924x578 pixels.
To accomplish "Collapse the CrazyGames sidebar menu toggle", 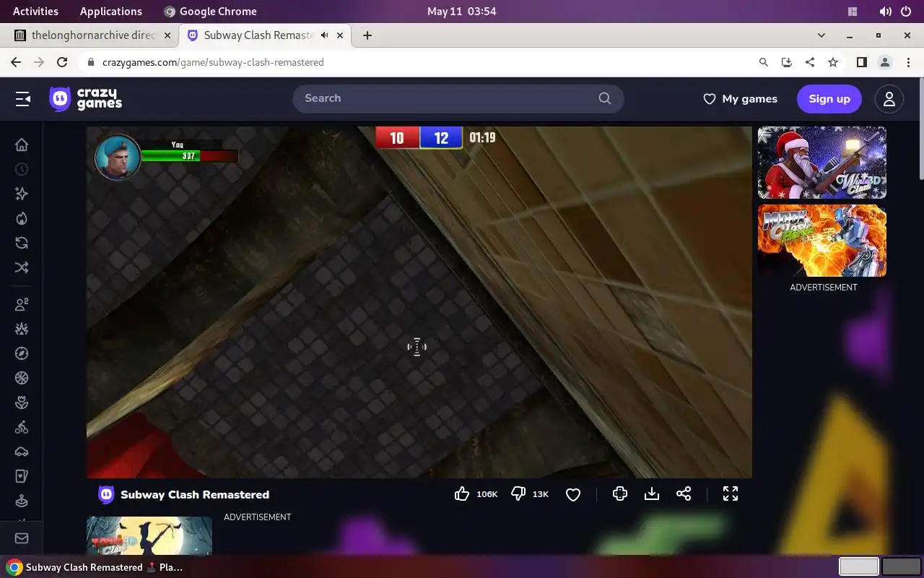I will click(23, 99).
